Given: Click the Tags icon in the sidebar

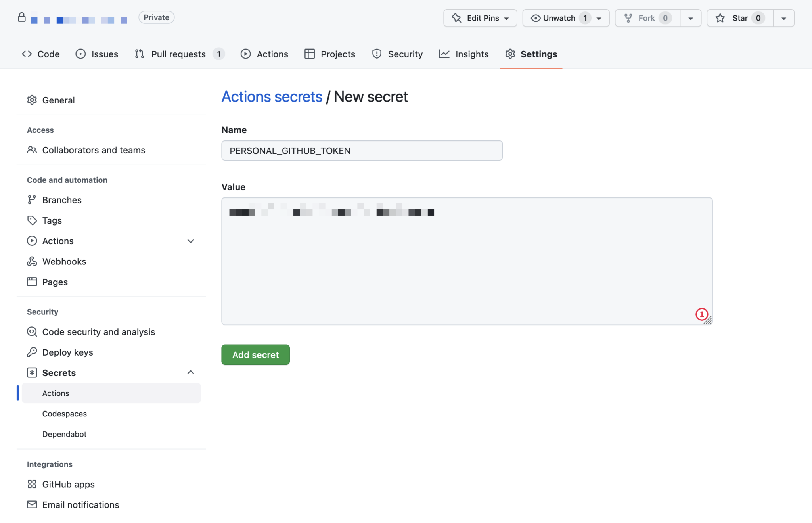Looking at the screenshot, I should tap(32, 220).
